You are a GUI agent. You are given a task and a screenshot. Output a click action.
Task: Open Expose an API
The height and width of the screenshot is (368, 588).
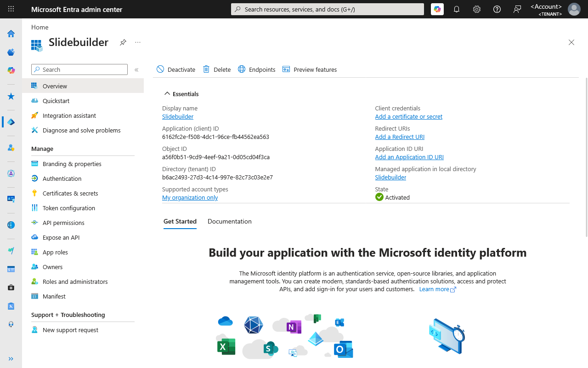coord(83,237)
